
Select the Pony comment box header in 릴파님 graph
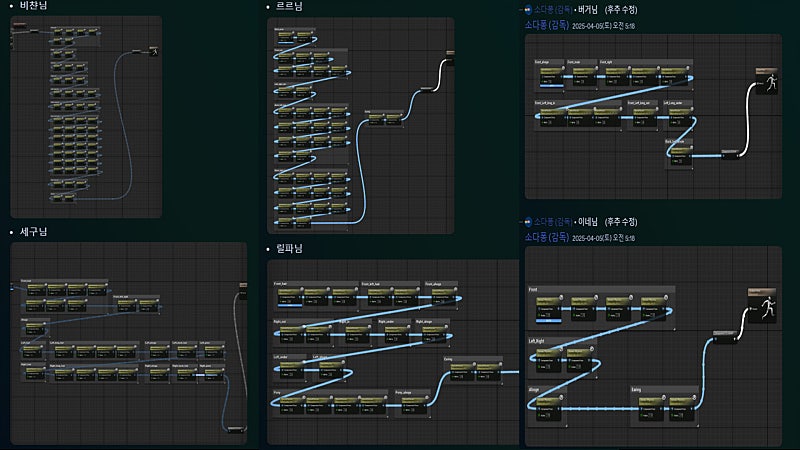point(330,392)
